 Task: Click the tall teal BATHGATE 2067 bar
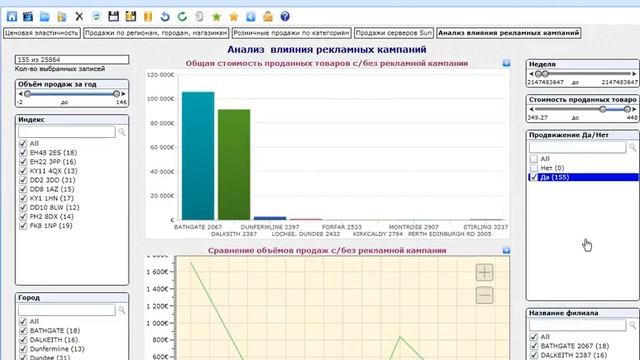(198, 156)
